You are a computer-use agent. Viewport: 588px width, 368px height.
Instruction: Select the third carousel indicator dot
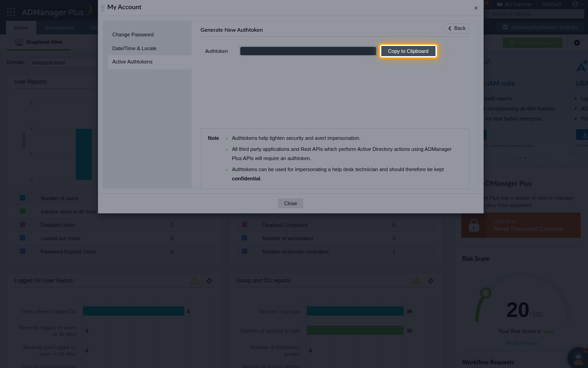(x=526, y=158)
